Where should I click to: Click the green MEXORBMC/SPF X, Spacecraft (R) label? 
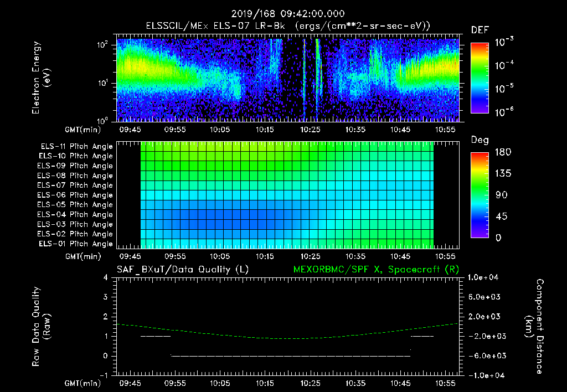coord(376,270)
